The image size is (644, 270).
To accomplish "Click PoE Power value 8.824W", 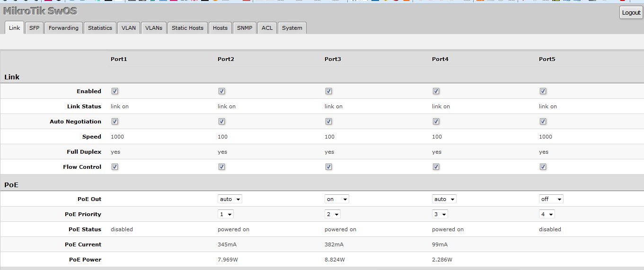I will [x=335, y=260].
